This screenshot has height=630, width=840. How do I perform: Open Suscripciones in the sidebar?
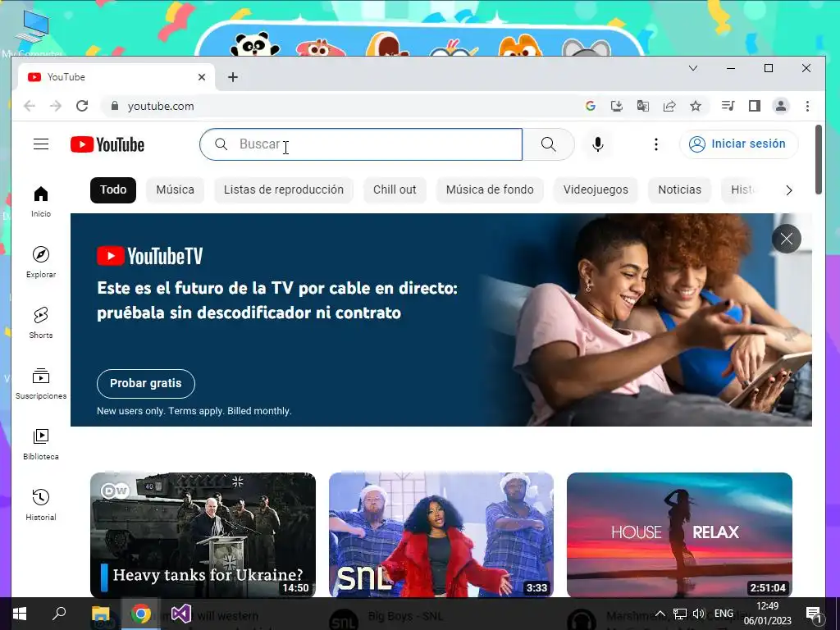click(x=41, y=384)
